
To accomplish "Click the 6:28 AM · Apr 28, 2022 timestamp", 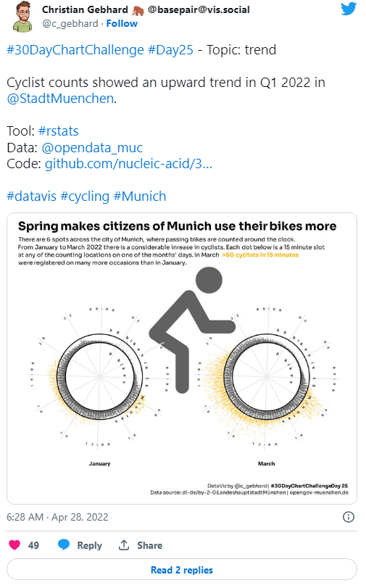I will click(57, 517).
